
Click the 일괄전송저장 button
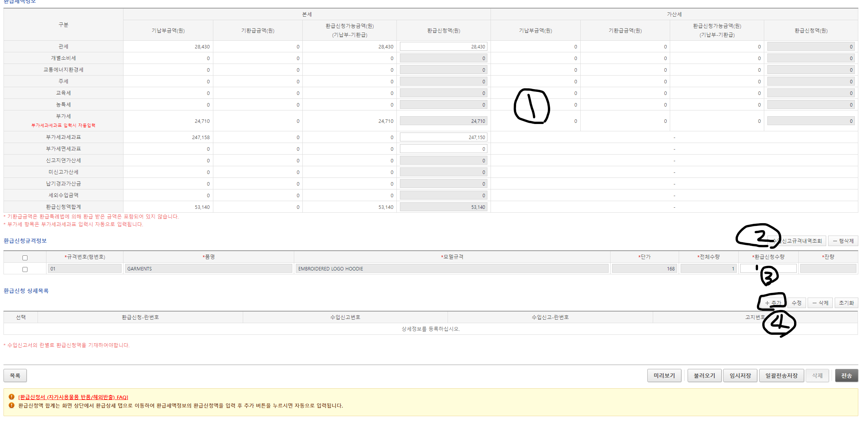781,375
